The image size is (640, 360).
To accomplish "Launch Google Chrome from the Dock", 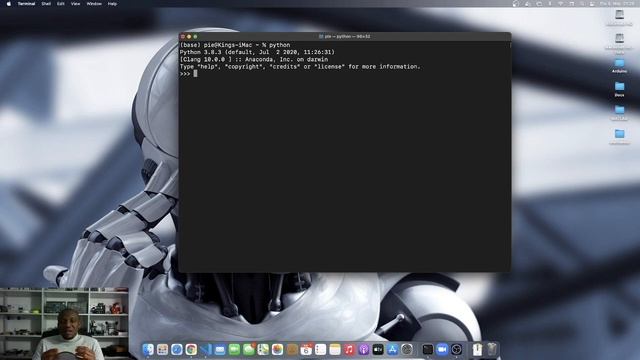I will tap(191, 349).
